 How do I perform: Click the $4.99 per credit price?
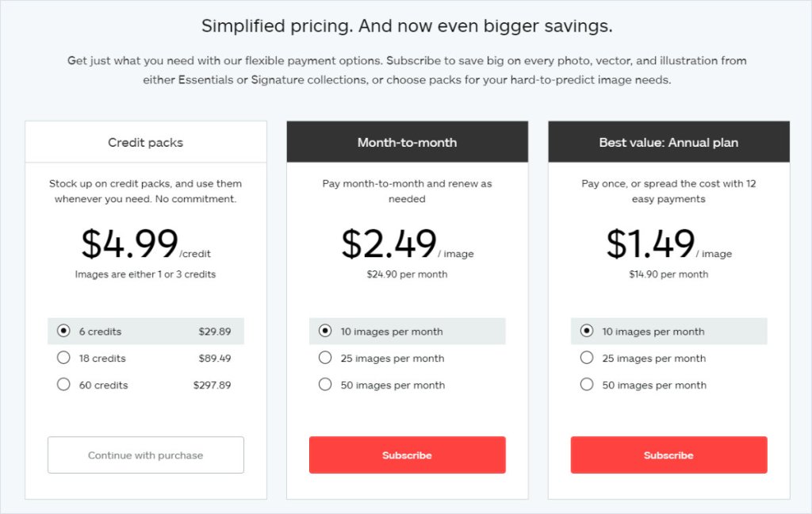pos(130,244)
